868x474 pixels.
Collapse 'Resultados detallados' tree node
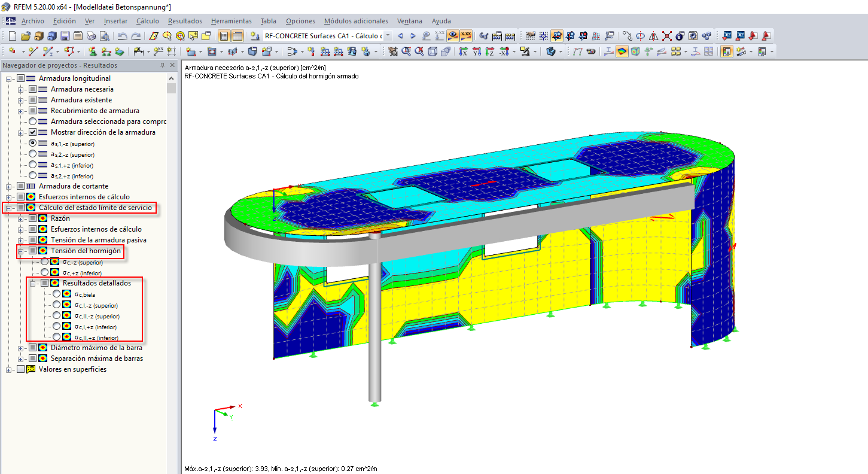coord(33,283)
